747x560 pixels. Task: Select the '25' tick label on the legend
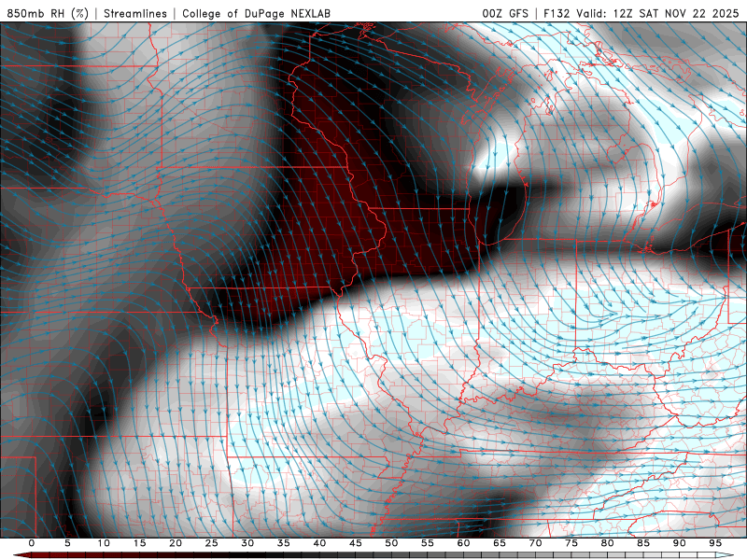click(212, 543)
